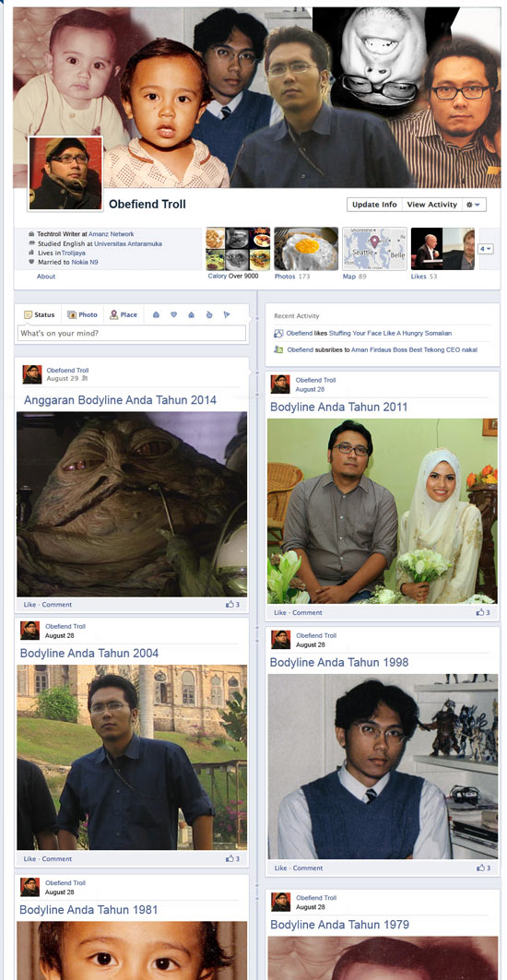Click the Update Info button

[374, 205]
